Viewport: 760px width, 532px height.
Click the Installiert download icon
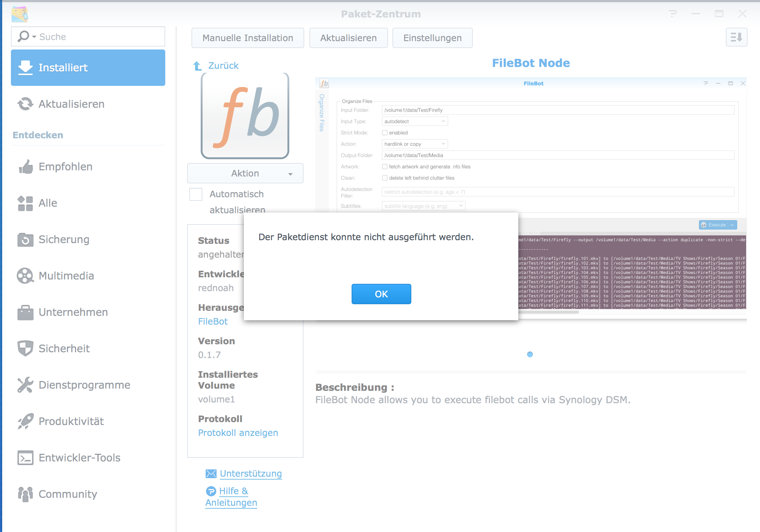pyautogui.click(x=25, y=68)
